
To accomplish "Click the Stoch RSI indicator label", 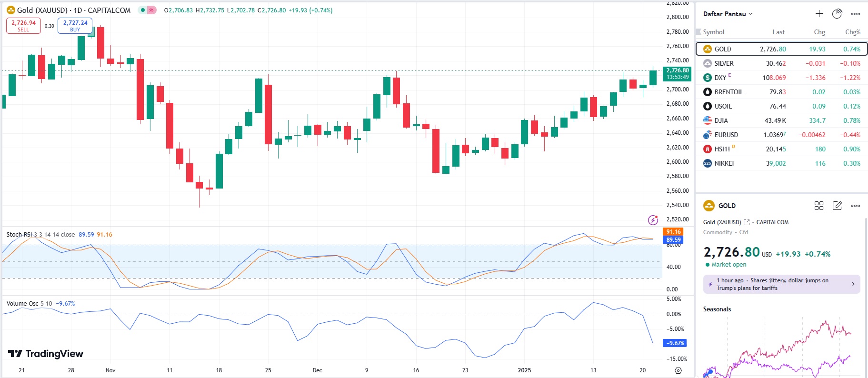I will (x=19, y=234).
